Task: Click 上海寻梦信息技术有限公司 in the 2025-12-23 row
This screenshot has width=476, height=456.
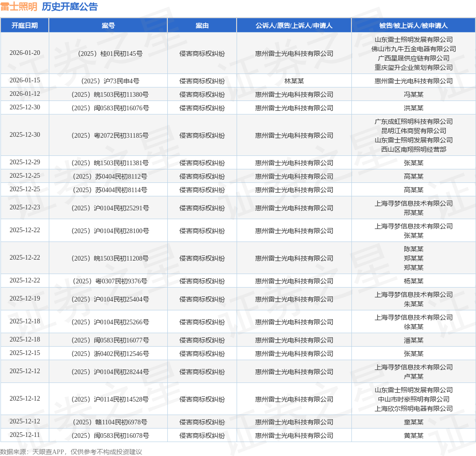Action: 413,203
